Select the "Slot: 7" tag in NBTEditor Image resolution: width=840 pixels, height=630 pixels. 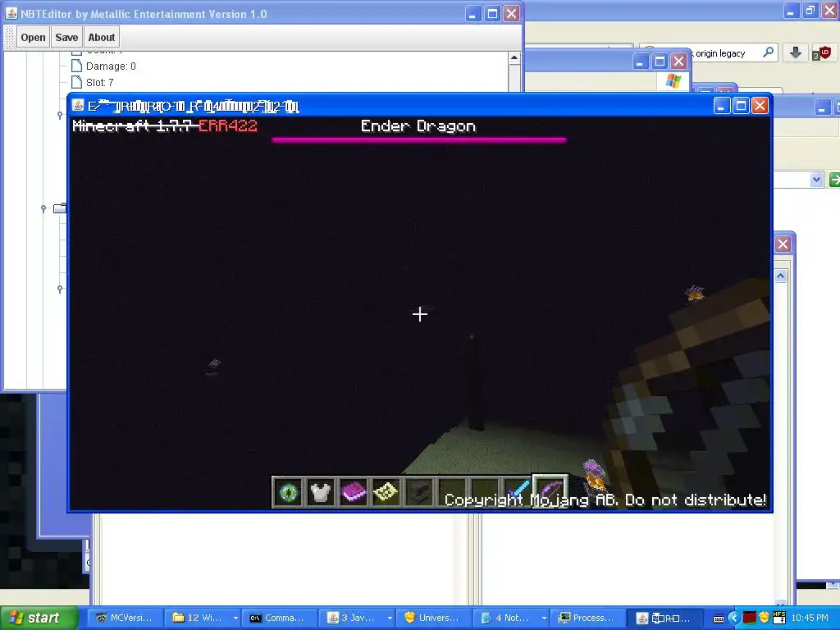99,83
